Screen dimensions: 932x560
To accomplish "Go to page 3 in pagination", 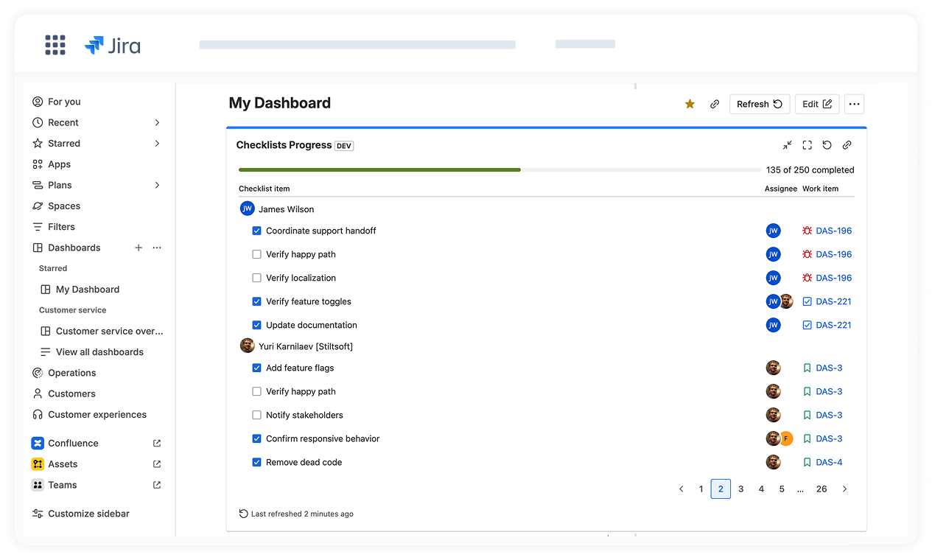I will [x=740, y=489].
